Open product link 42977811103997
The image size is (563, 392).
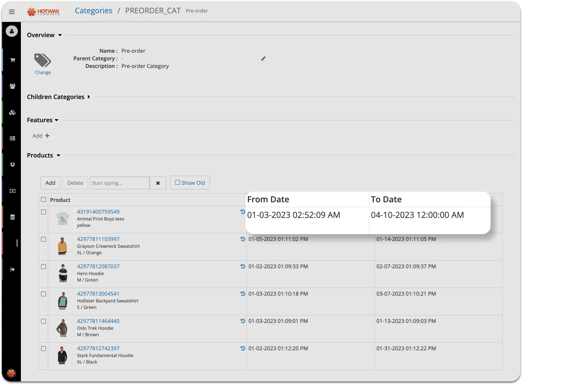pos(98,239)
